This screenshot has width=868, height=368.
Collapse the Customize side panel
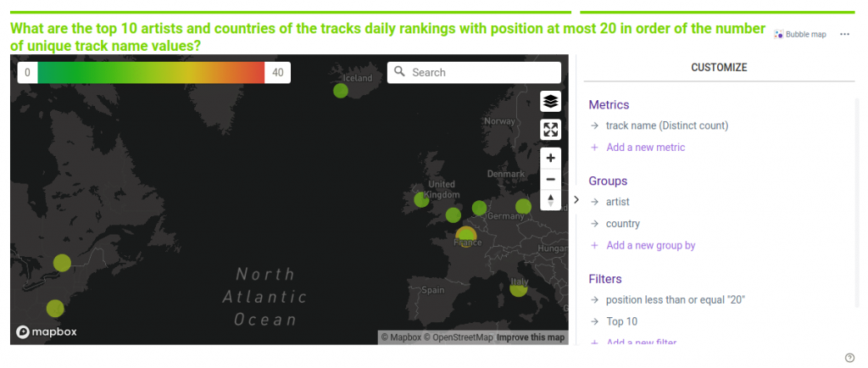(x=576, y=200)
